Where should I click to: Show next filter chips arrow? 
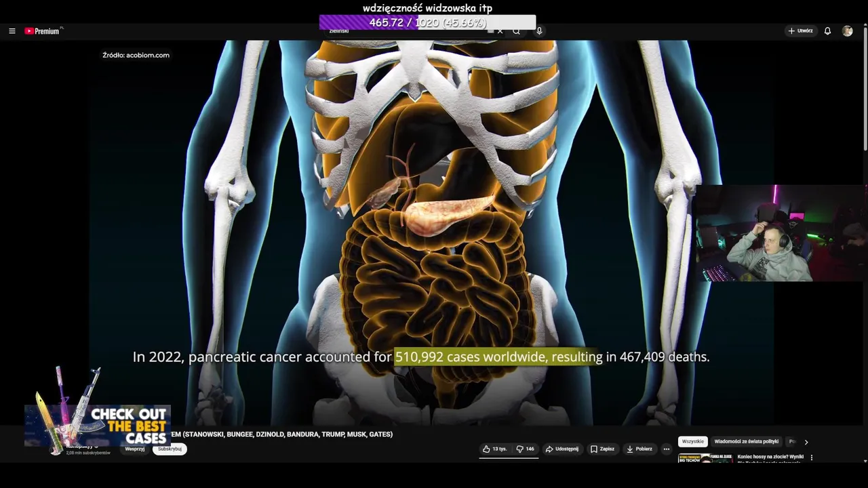point(806,442)
